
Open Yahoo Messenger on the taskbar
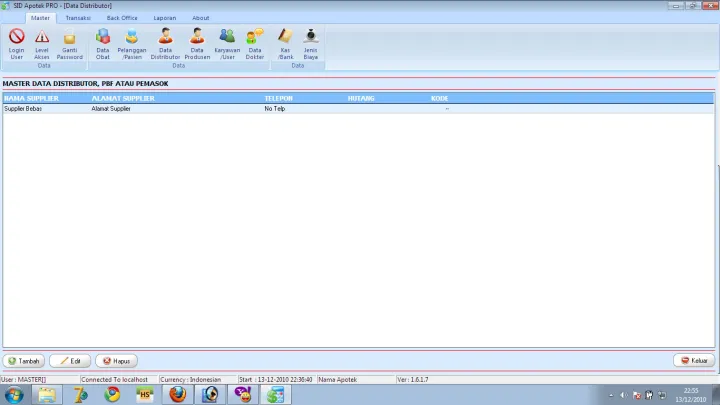243,395
